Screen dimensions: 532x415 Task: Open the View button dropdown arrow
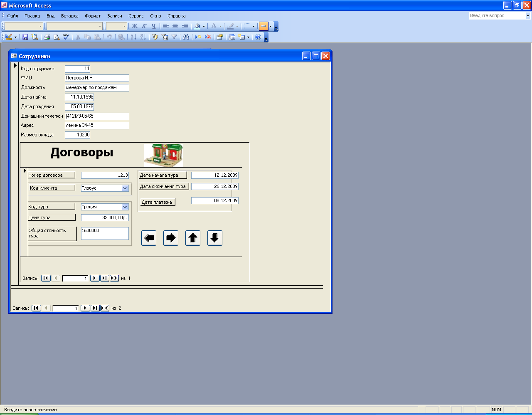[x=15, y=37]
